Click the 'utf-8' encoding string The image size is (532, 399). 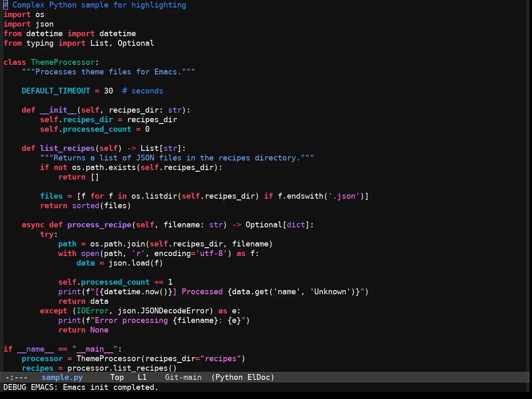click(x=212, y=254)
